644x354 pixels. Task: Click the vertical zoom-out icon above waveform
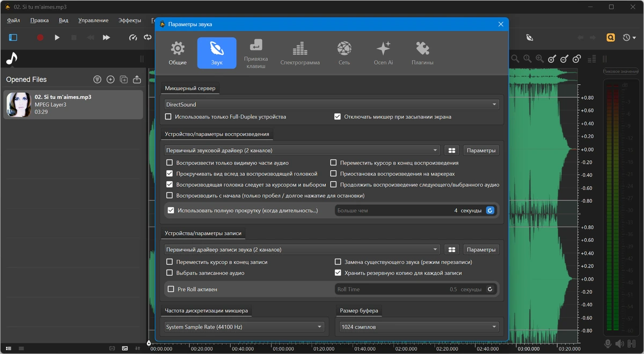(x=565, y=59)
